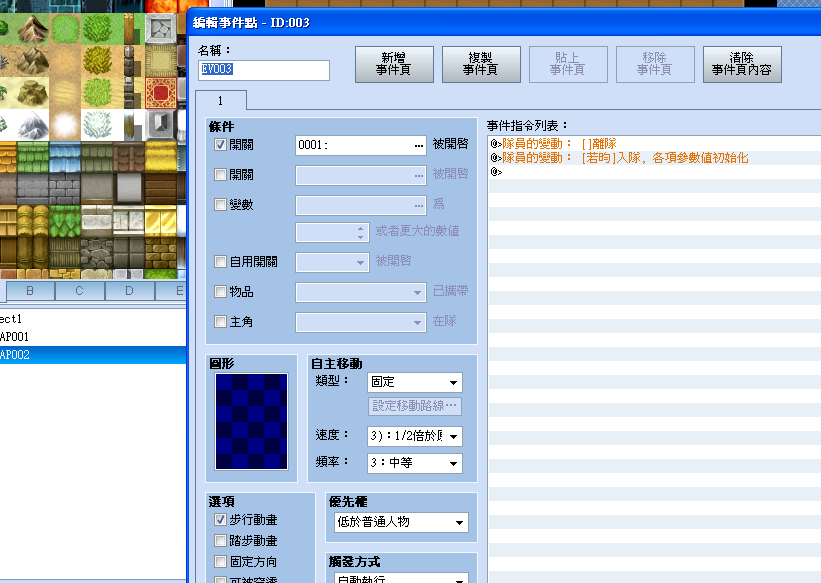The width and height of the screenshot is (821, 583).
Task: Open the 物品 item dropdown
Action: 361,292
